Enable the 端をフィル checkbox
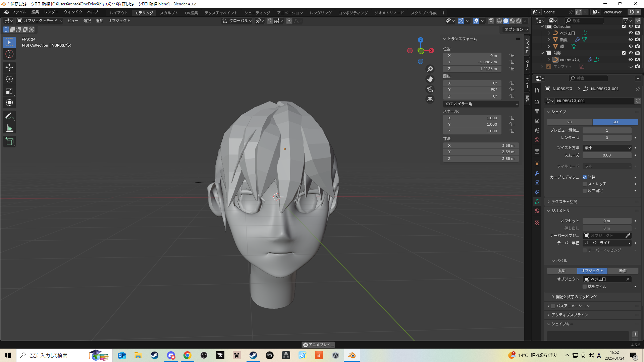The image size is (644, 362). click(x=585, y=287)
